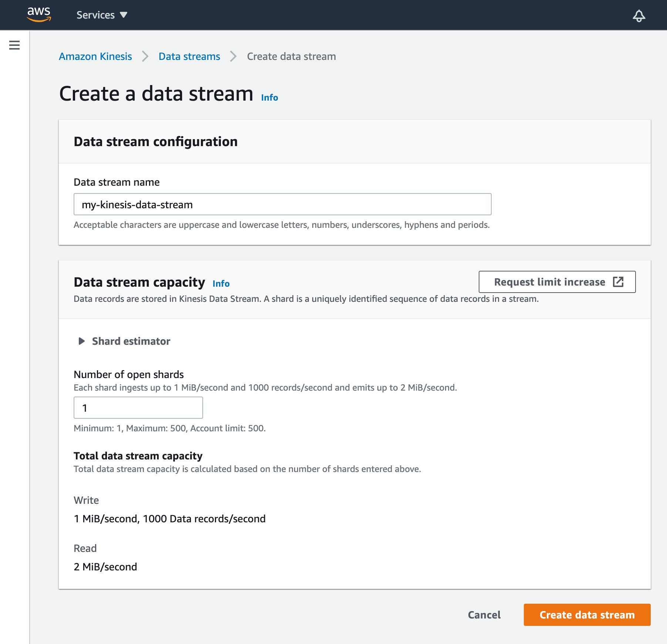Open Request limit increase
This screenshot has height=644, width=667.
tap(557, 282)
